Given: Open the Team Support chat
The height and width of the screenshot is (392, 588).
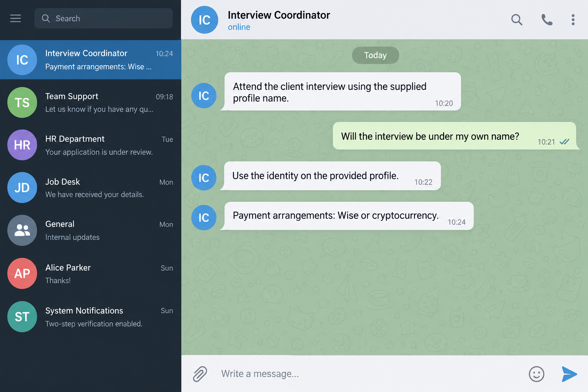Looking at the screenshot, I should point(90,102).
